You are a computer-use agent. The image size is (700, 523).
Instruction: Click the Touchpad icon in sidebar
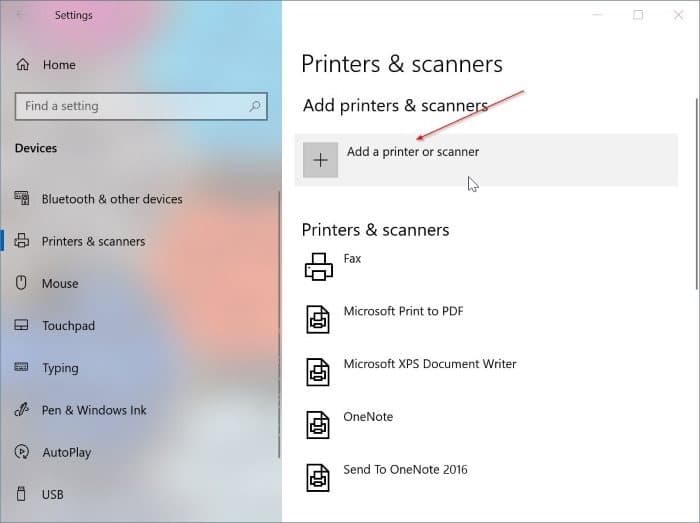21,325
